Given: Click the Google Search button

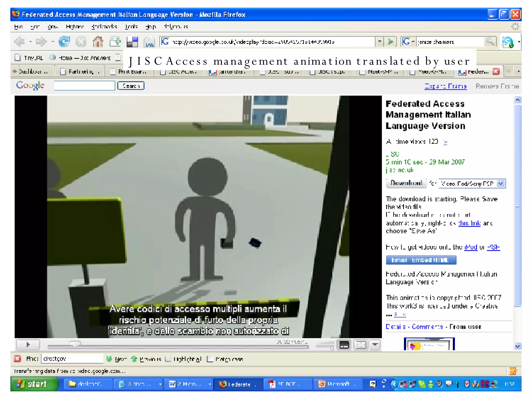Looking at the screenshot, I should 131,86.
